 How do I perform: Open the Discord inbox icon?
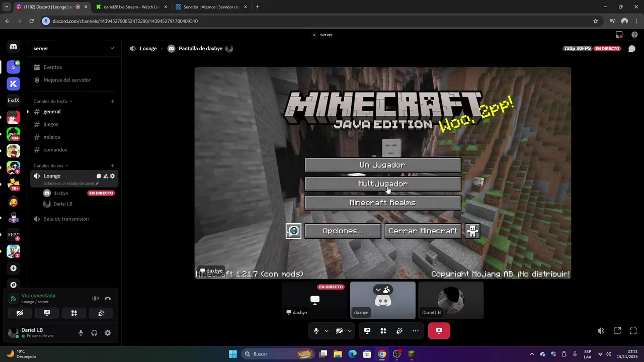(x=619, y=35)
